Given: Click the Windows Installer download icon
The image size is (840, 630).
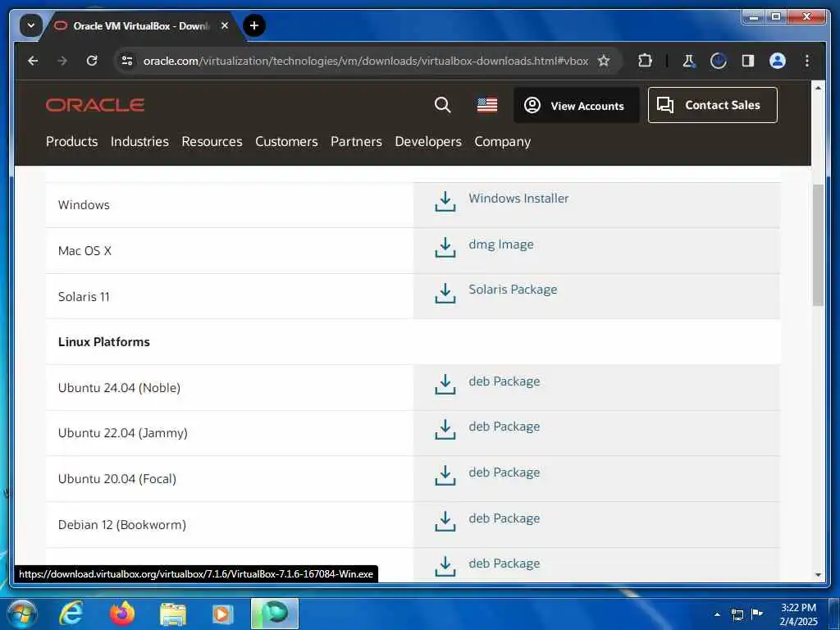Looking at the screenshot, I should 445,202.
